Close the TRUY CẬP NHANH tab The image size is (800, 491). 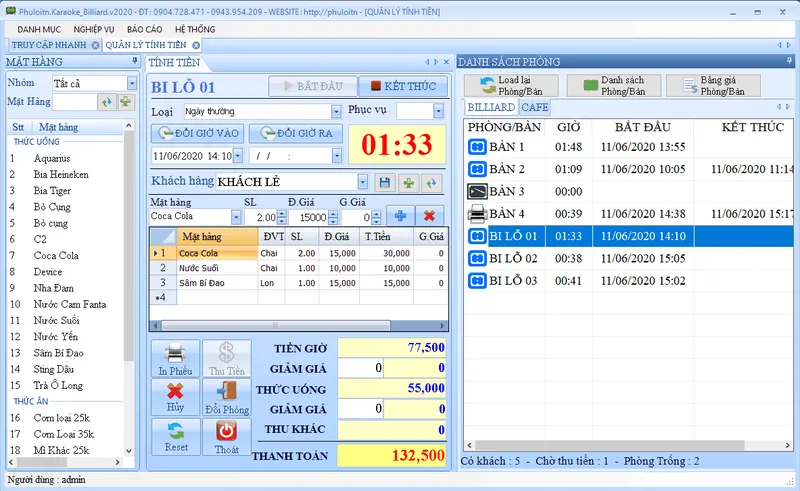(x=95, y=45)
